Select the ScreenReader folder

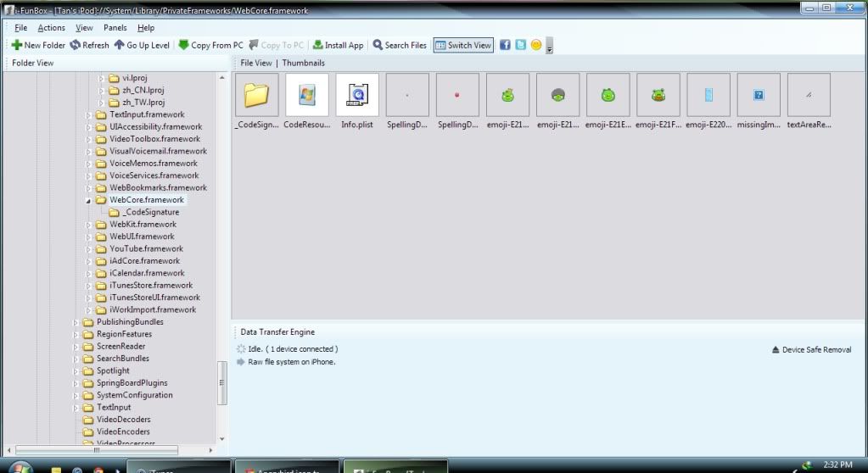120,347
